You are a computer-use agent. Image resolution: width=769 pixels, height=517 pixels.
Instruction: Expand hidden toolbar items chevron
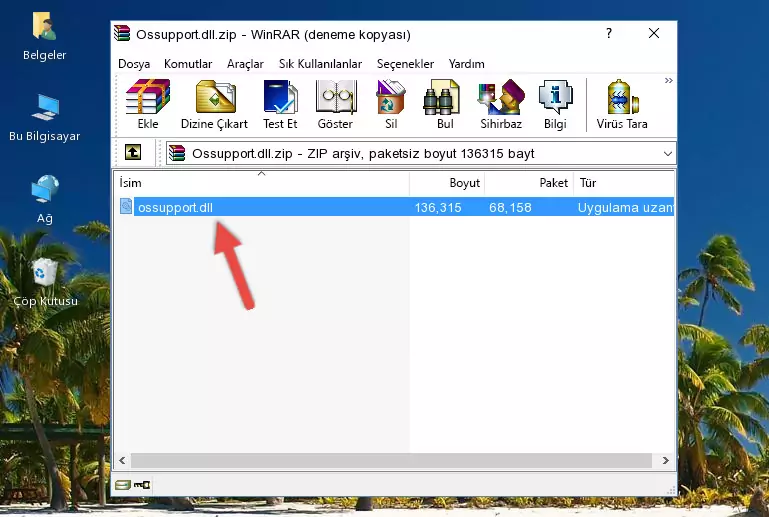[668, 81]
